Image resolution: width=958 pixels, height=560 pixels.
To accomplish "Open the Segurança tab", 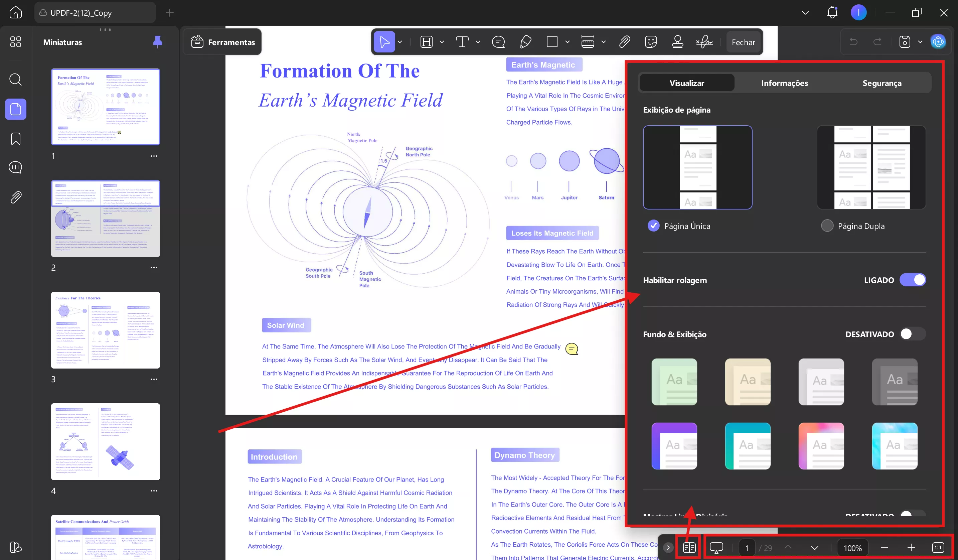I will click(882, 83).
